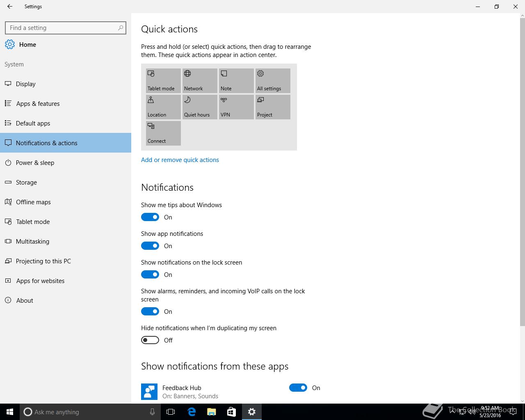Select the All settings quick action tile
Image resolution: width=525 pixels, height=420 pixels.
pos(273,81)
